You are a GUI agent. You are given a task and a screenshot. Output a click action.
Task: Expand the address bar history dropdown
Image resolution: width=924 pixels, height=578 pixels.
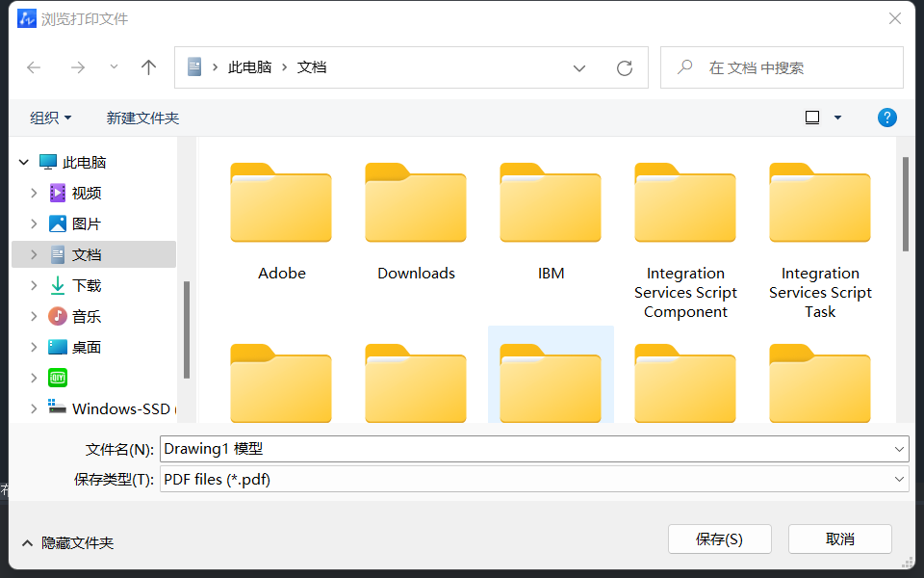tap(579, 68)
